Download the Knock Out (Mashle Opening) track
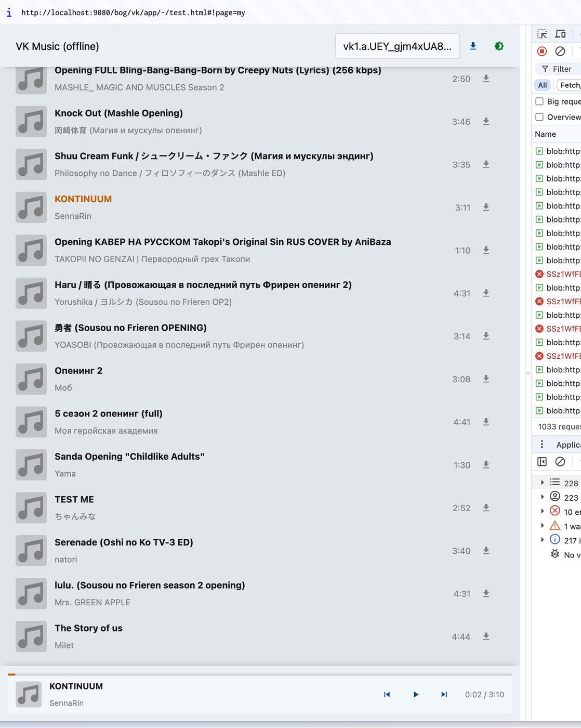 (x=486, y=122)
